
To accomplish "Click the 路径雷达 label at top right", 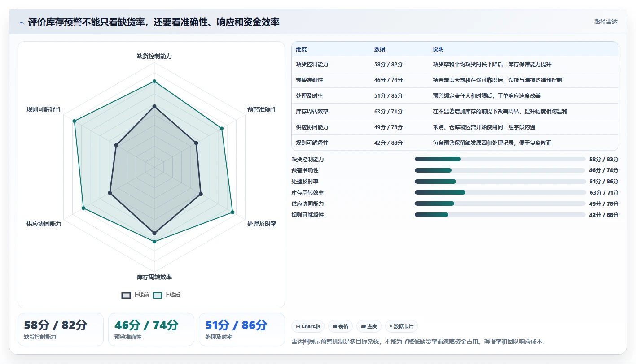I will (605, 22).
